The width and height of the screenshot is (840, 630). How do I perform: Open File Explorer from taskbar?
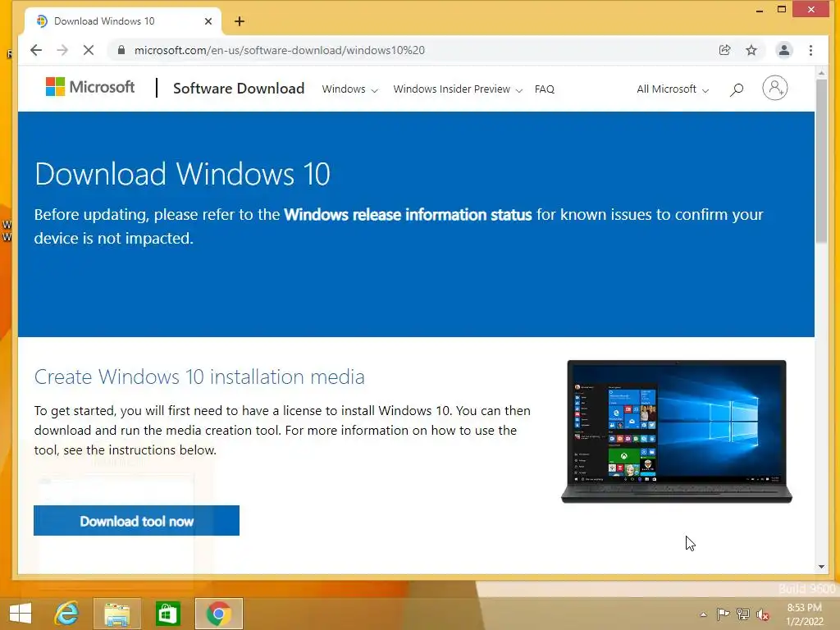(x=116, y=614)
